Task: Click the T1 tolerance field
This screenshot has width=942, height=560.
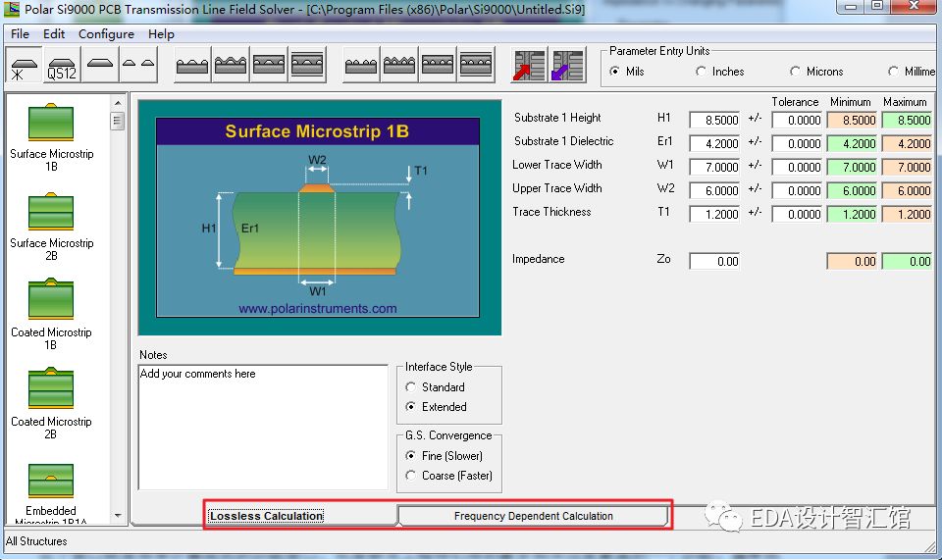Action: 797,214
